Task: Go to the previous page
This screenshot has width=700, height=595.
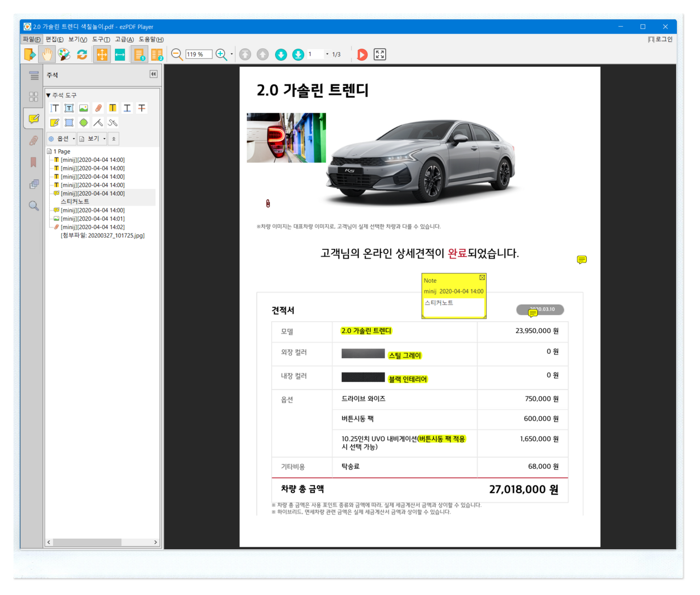Action: (263, 54)
